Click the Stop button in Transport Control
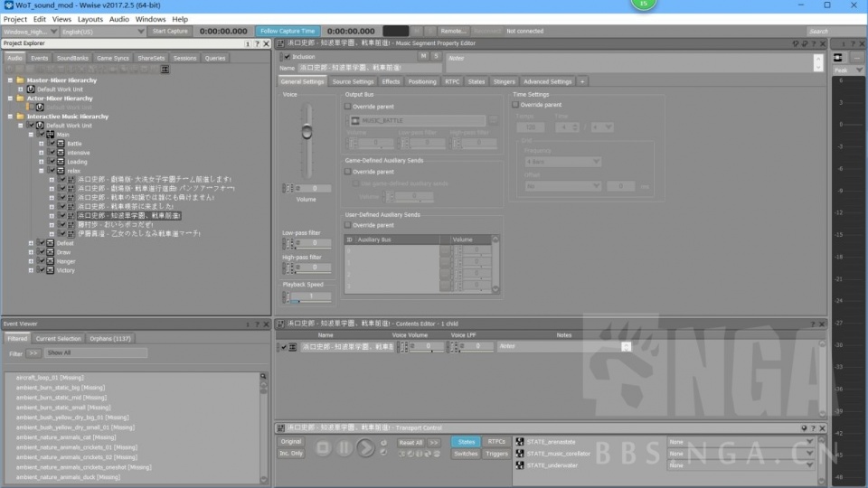The height and width of the screenshot is (488, 868). [323, 447]
